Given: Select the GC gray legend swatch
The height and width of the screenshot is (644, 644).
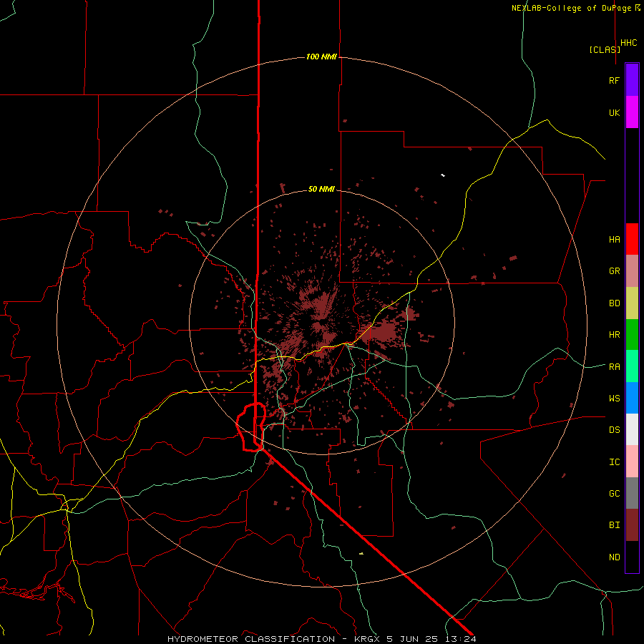Looking at the screenshot, I should [x=632, y=493].
